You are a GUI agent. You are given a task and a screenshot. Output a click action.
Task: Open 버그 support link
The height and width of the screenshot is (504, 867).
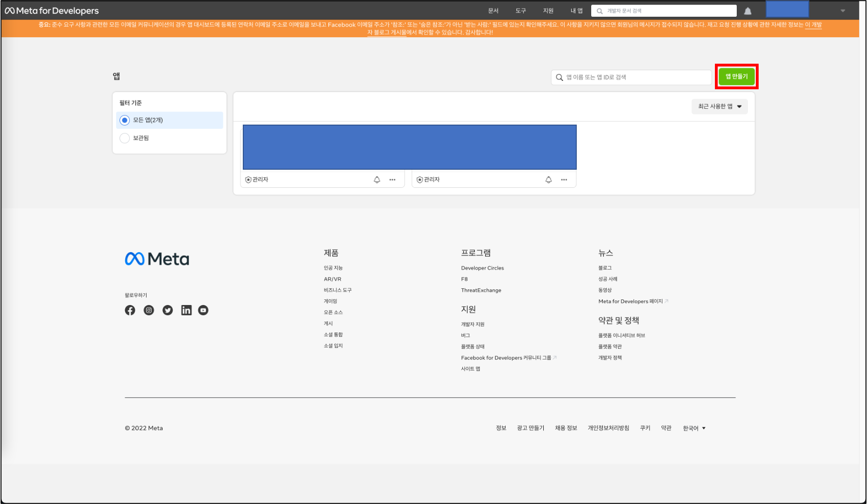coord(466,336)
